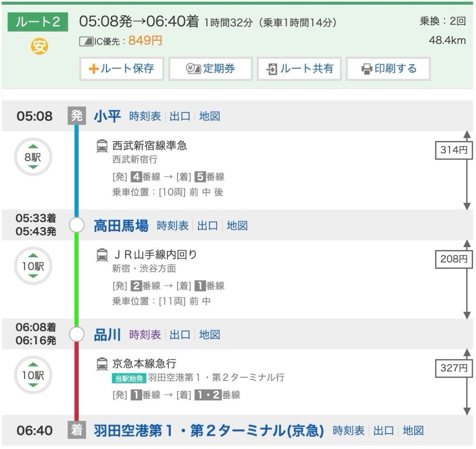Click the grey 発 departure marker at 小平

[x=77, y=116]
